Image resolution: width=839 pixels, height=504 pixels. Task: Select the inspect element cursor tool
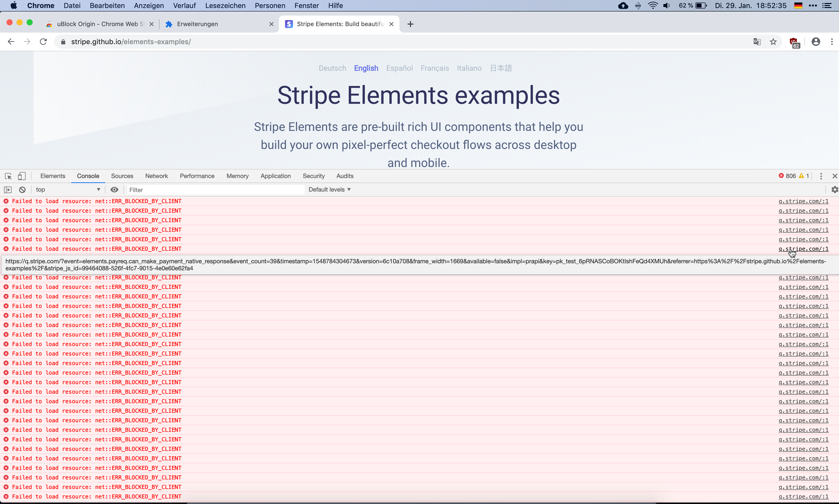(x=8, y=176)
